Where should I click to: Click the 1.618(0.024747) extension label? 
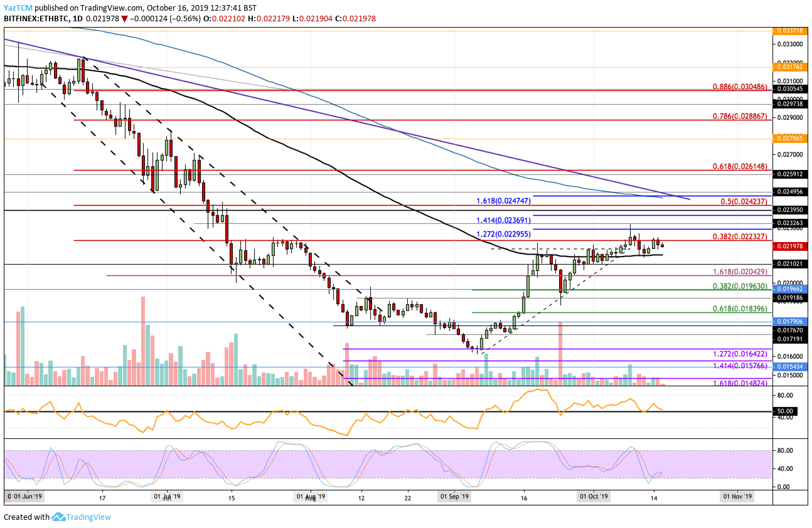click(x=503, y=201)
